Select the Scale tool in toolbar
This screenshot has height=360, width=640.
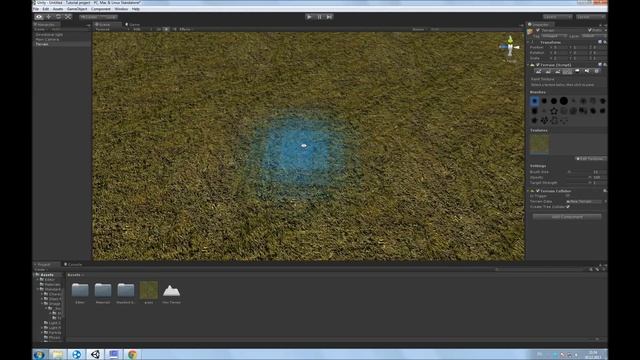pos(68,17)
